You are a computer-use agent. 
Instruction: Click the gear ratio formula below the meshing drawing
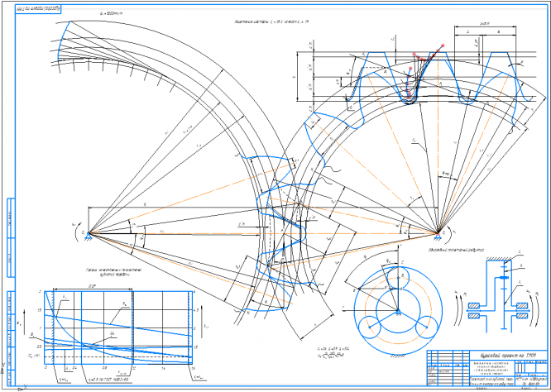tap(334, 352)
